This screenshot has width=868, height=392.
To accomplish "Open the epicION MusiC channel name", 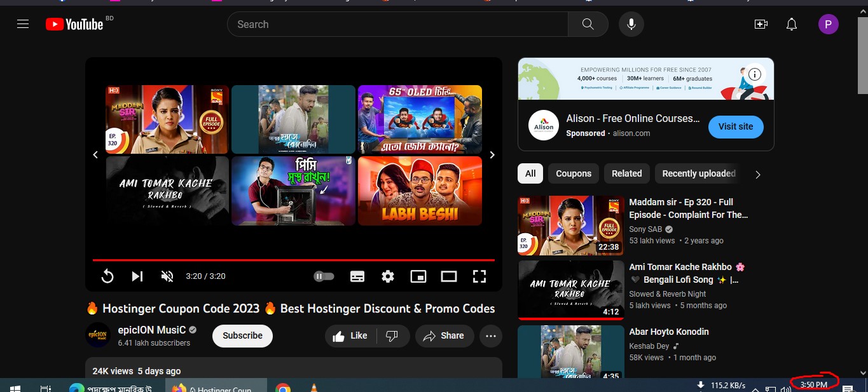I will (x=152, y=330).
